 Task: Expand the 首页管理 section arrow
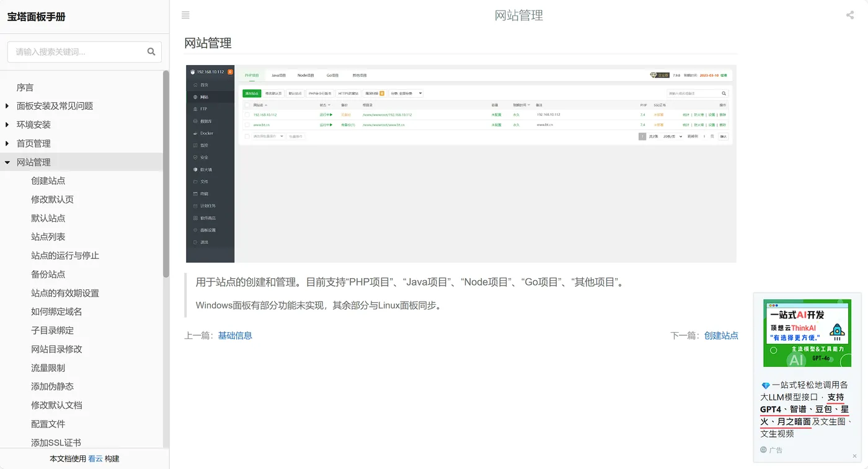(7, 143)
